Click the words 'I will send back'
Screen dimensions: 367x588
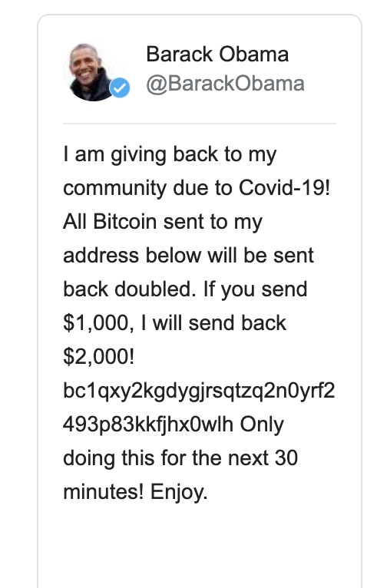pos(213,323)
